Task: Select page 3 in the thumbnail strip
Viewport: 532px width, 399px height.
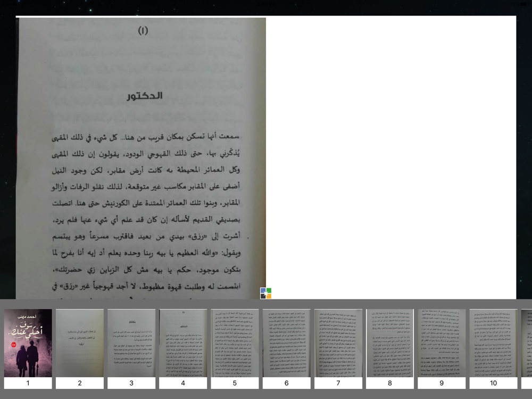Action: (x=131, y=343)
